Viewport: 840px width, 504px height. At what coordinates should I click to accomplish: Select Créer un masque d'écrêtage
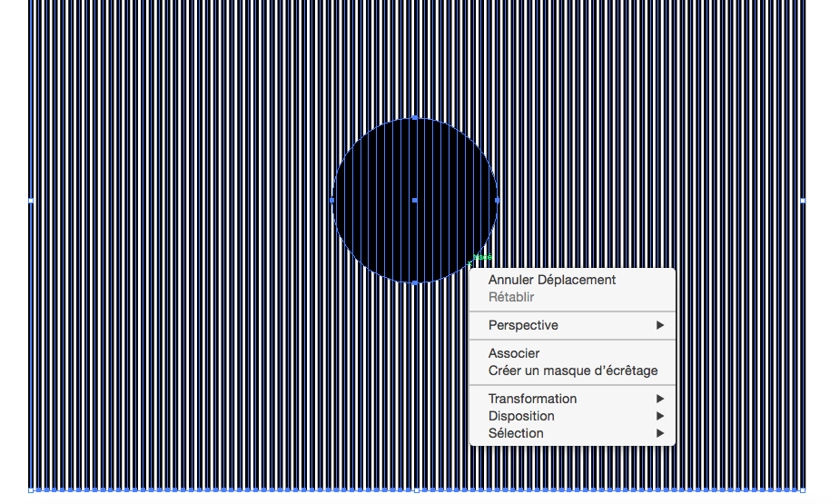point(572,371)
